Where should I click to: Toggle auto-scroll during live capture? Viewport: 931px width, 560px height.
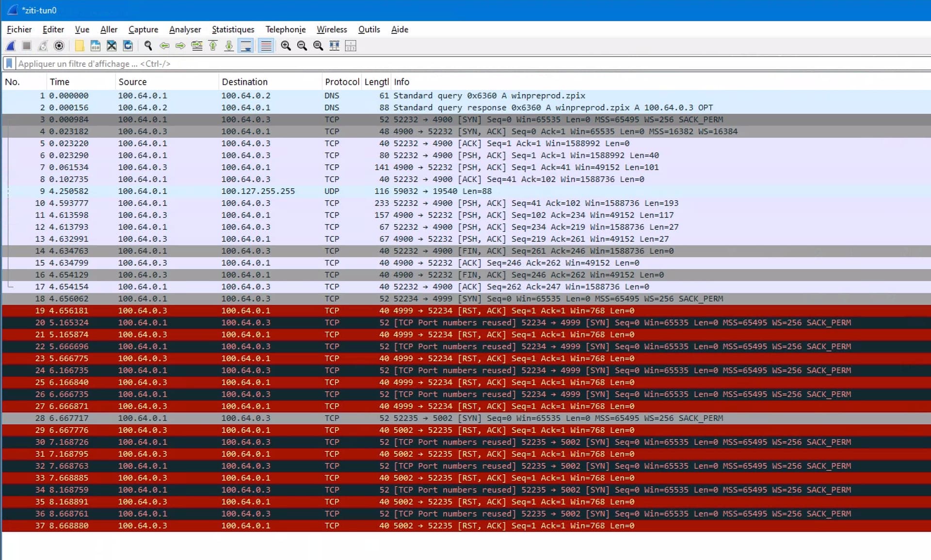point(246,46)
